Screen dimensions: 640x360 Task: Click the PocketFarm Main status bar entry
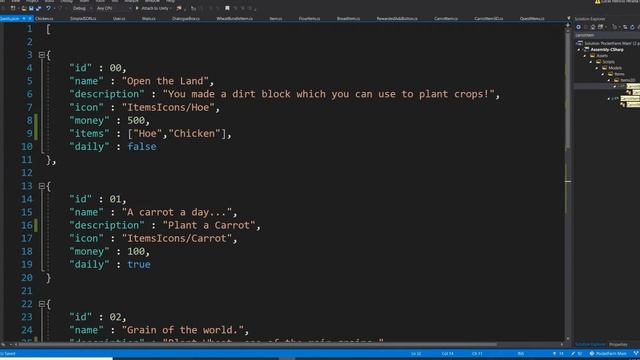(608, 353)
